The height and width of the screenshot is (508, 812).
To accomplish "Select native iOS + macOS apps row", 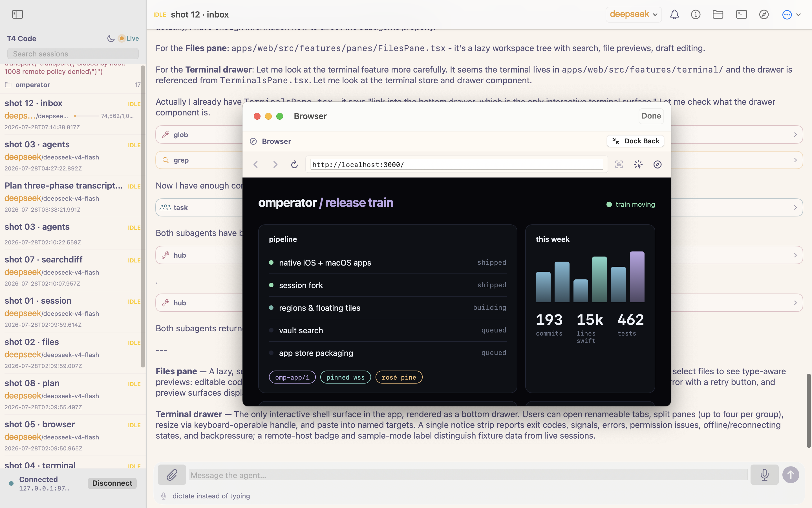I will (388, 263).
